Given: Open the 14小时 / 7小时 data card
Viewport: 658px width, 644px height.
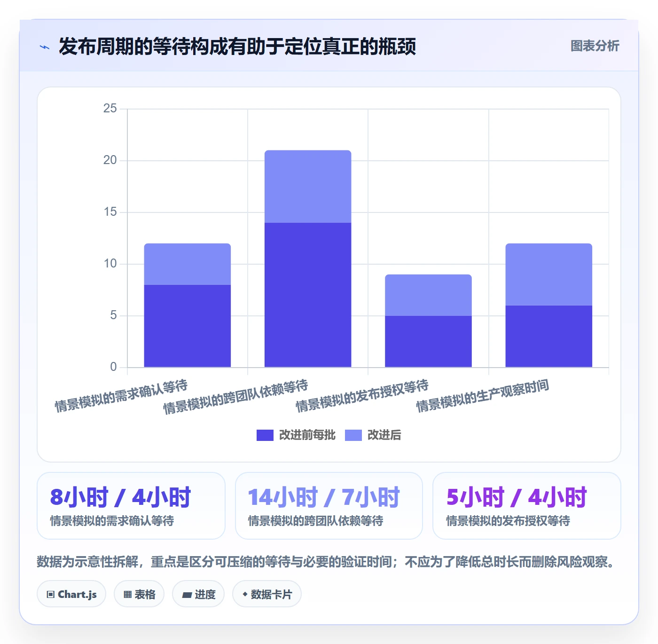Looking at the screenshot, I should (x=329, y=506).
